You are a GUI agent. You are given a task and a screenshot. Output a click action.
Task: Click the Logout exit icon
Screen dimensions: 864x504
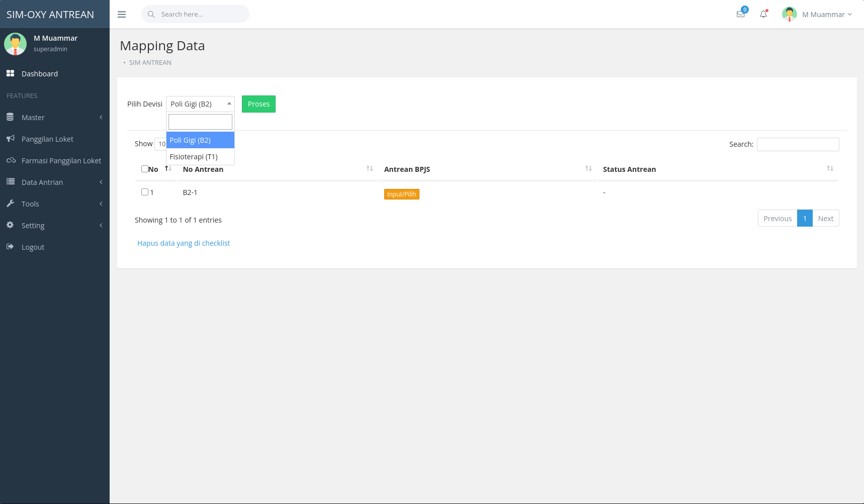pos(10,247)
